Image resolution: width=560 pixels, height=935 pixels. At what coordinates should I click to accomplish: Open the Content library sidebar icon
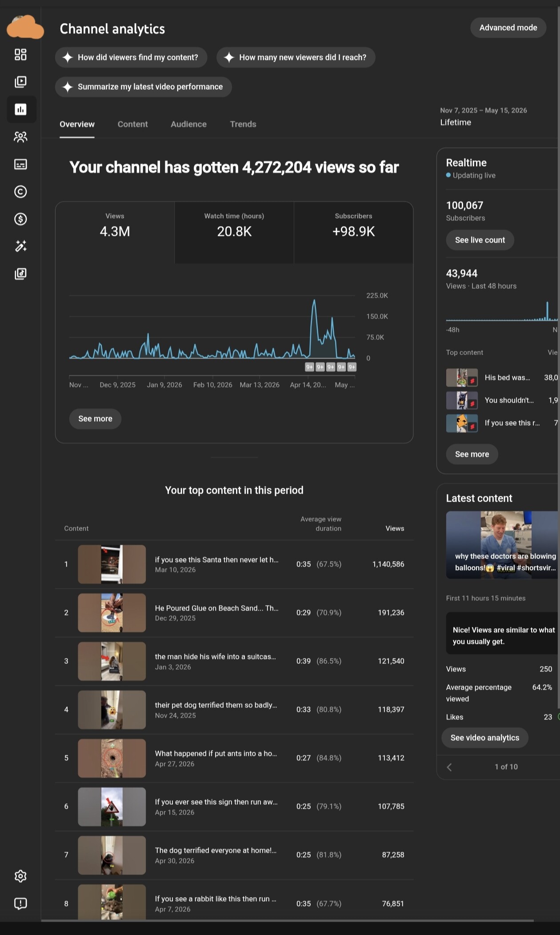(20, 82)
